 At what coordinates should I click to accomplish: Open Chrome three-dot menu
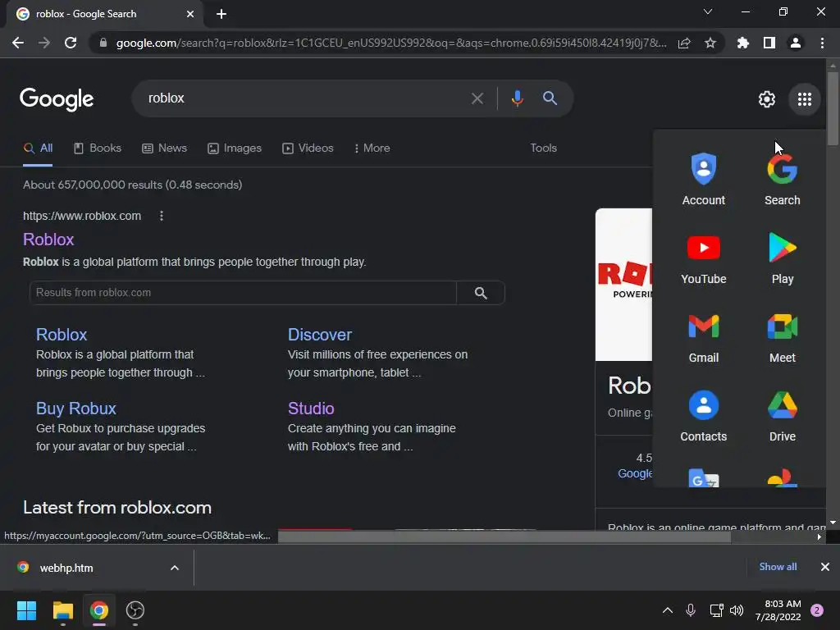pyautogui.click(x=822, y=43)
